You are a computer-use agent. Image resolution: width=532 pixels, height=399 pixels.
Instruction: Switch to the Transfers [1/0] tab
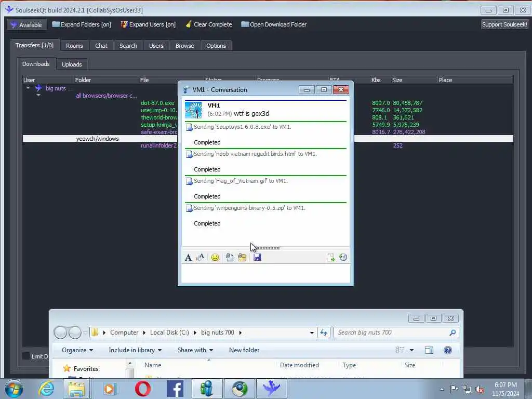tap(35, 45)
